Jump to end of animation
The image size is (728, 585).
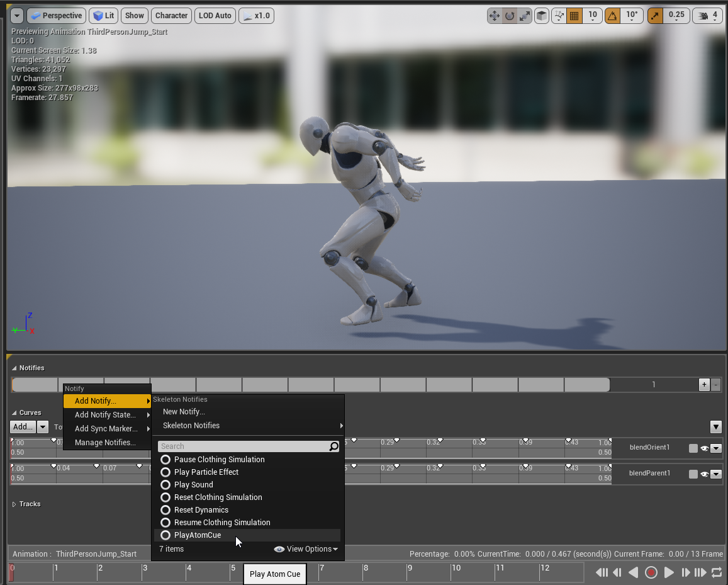point(700,572)
